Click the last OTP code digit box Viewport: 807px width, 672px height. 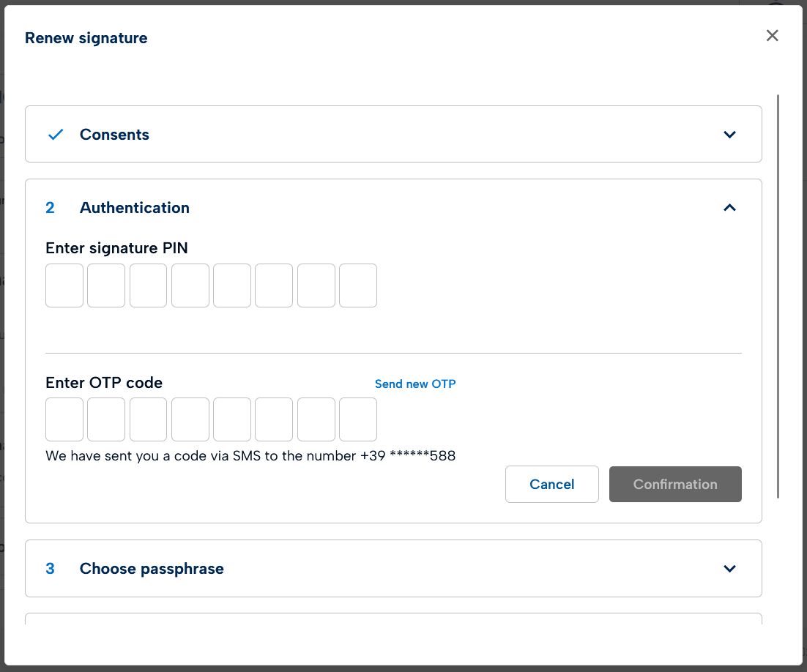click(358, 419)
